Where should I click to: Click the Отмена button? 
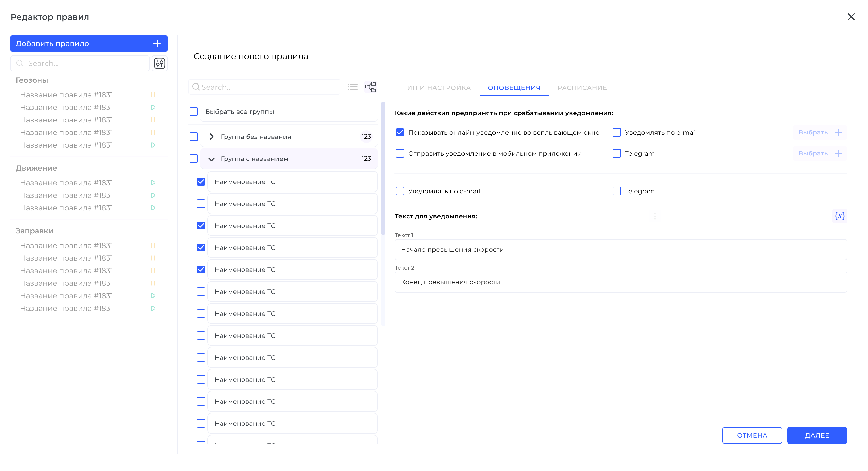tap(752, 435)
